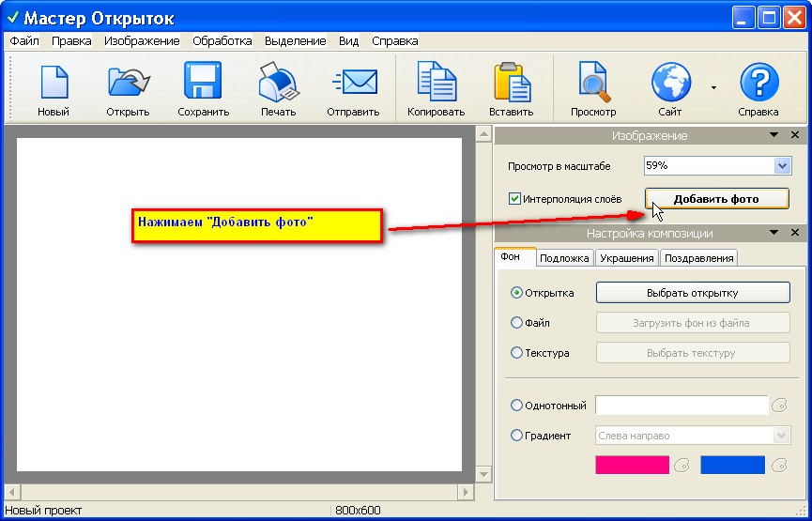The height and width of the screenshot is (521, 812).
Task: Switch to the Подложка tab
Action: [564, 258]
